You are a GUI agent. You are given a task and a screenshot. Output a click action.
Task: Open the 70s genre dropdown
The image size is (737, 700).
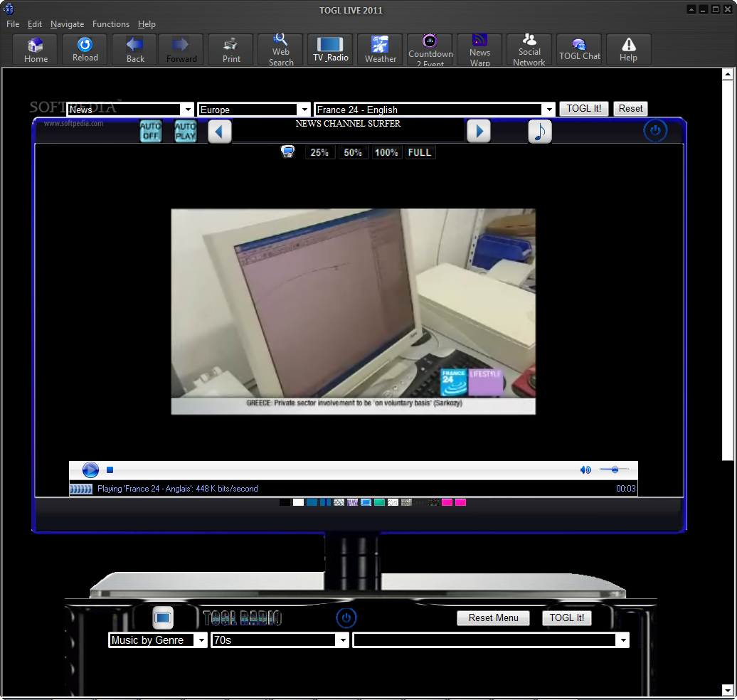pos(280,640)
